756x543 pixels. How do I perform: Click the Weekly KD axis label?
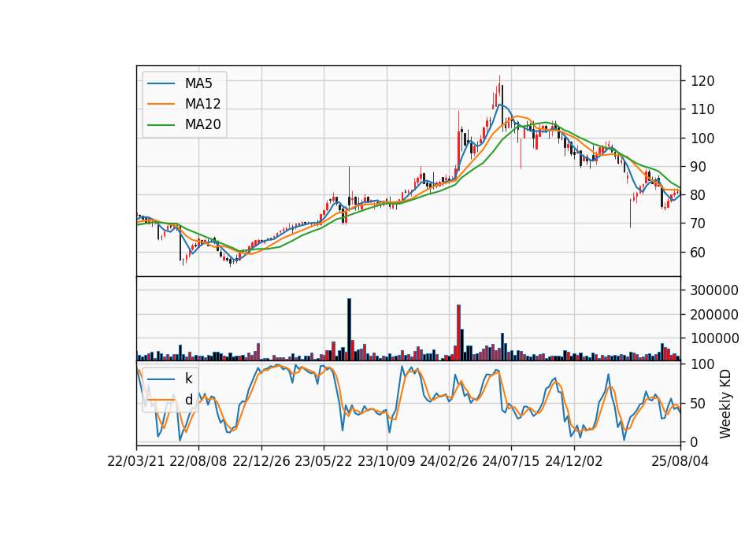point(725,404)
